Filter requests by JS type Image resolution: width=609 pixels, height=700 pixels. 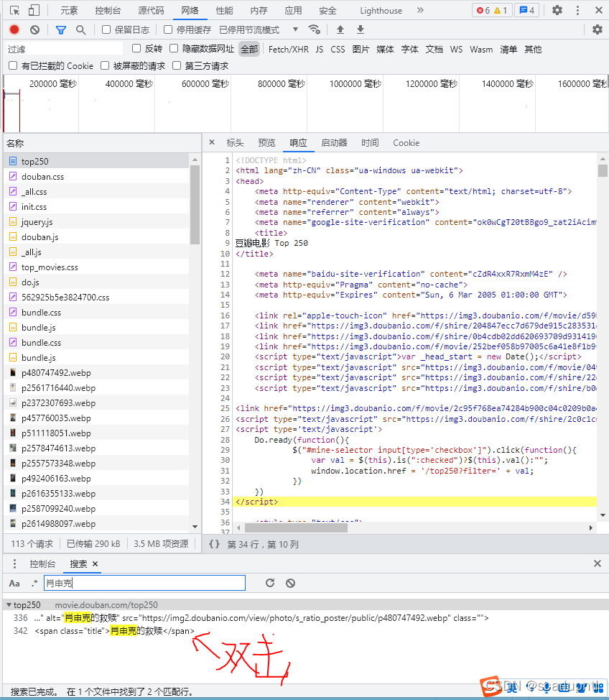(x=320, y=49)
